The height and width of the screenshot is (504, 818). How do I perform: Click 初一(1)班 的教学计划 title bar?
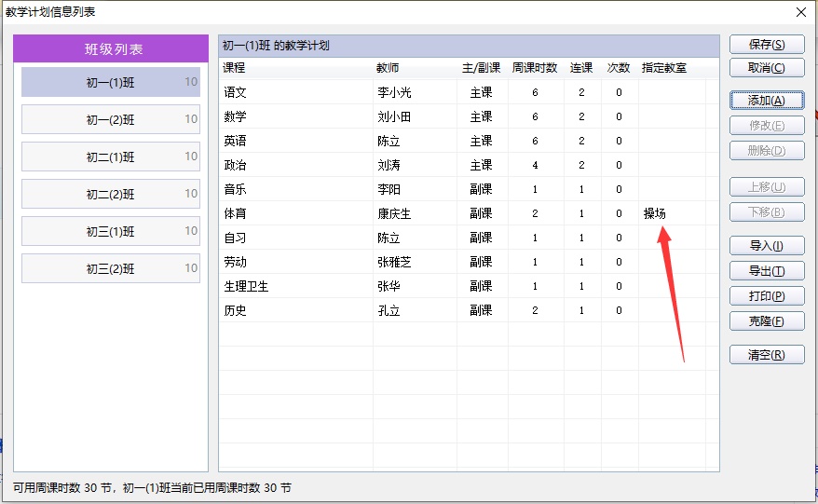coord(469,46)
